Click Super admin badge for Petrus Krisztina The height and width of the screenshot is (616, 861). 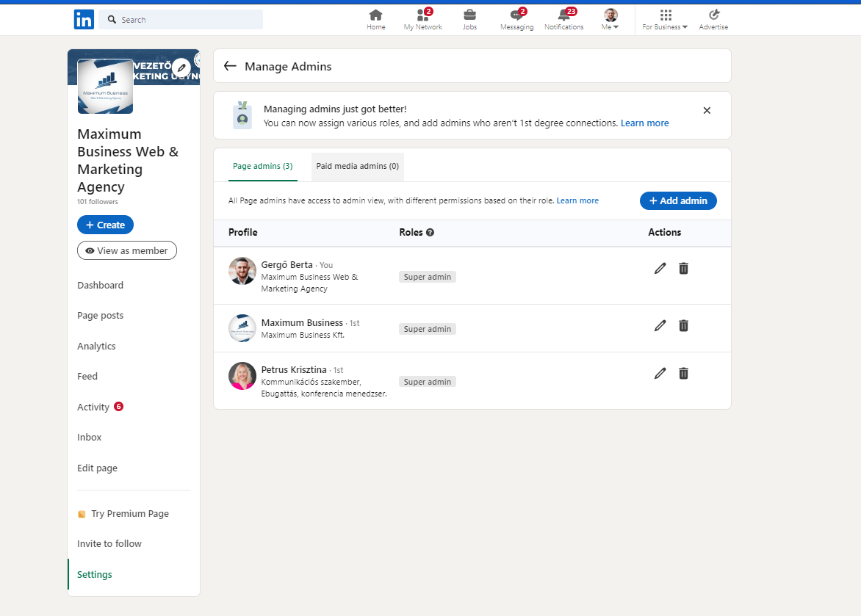point(428,382)
